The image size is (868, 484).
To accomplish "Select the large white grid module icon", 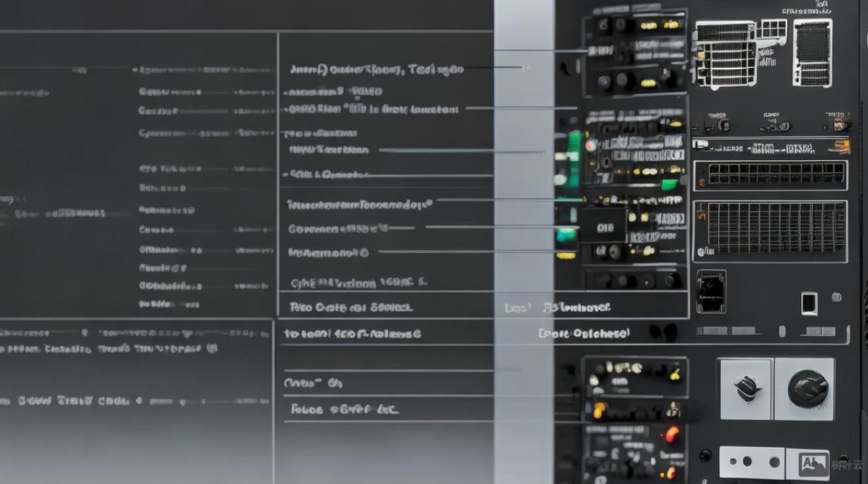I will pos(725,54).
